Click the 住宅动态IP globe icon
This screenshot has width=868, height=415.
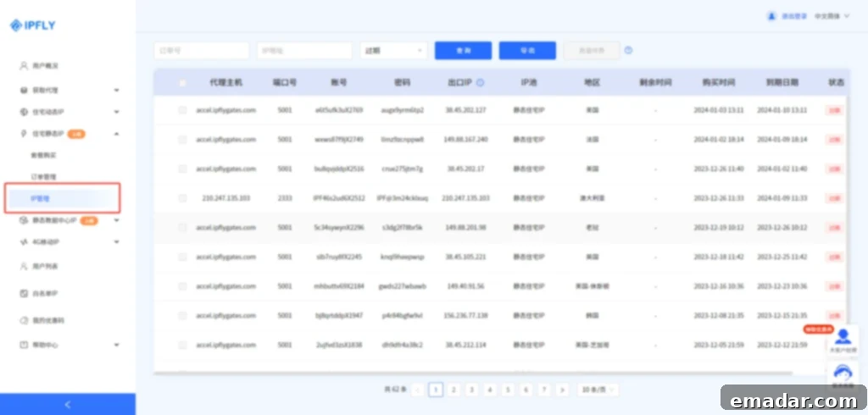point(24,112)
